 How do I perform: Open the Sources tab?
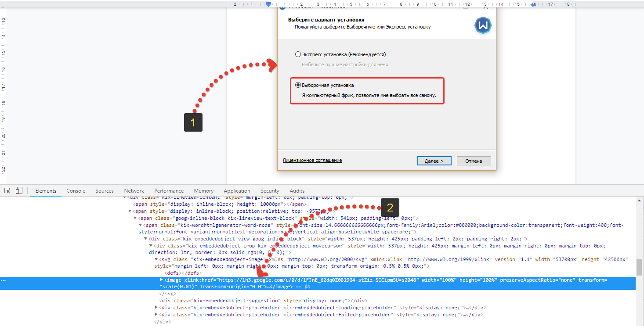pyautogui.click(x=105, y=191)
